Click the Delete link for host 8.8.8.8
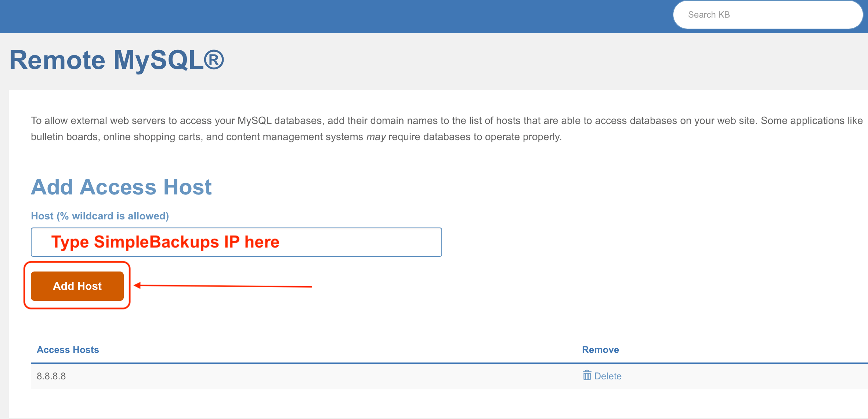The height and width of the screenshot is (419, 868). click(x=608, y=376)
